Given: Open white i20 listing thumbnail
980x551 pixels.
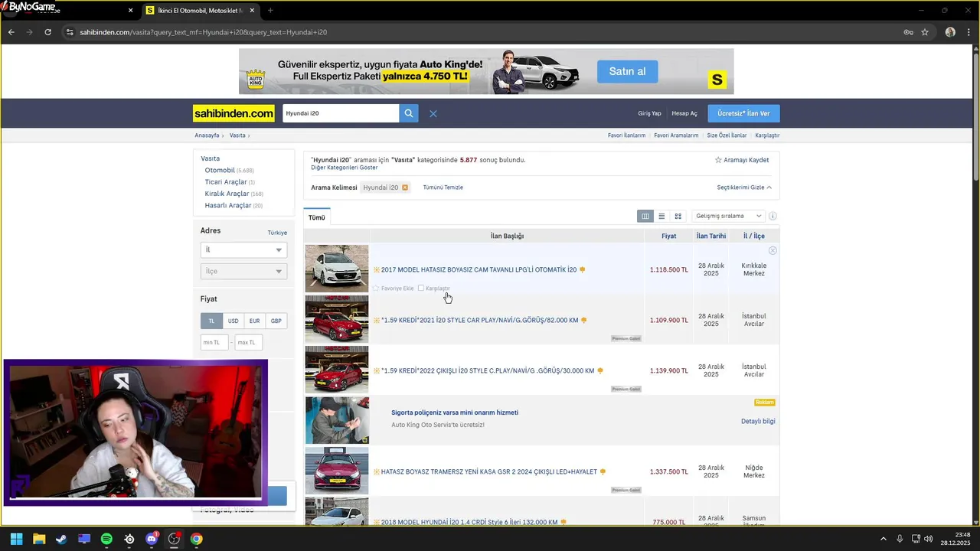Looking at the screenshot, I should (337, 269).
